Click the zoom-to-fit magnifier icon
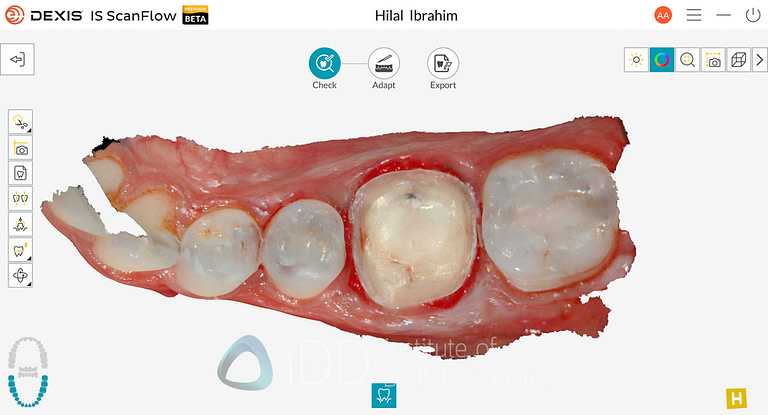Screen dimensions: 768x415 [x=687, y=60]
